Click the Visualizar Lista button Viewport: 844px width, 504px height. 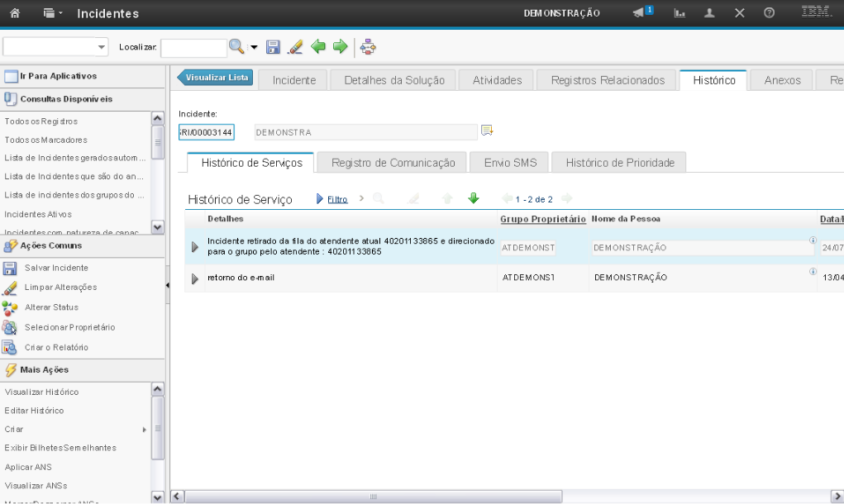216,78
